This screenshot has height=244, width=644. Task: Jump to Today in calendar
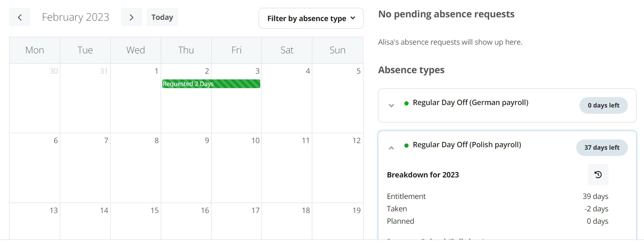click(x=162, y=17)
